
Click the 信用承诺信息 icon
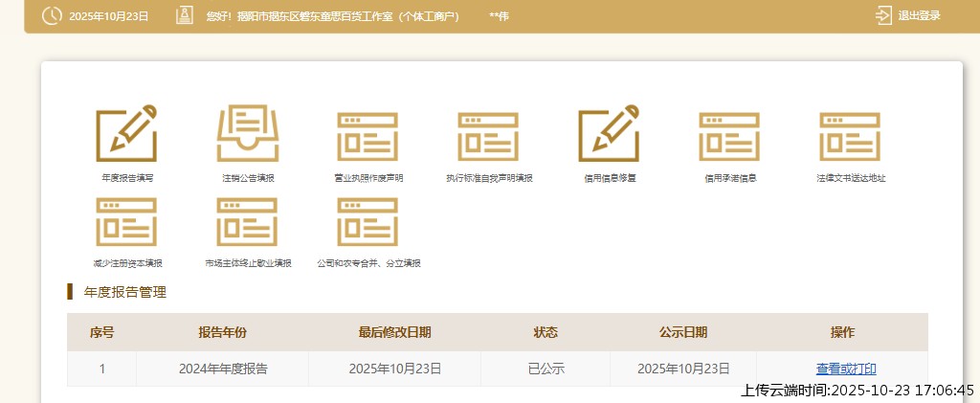click(x=729, y=135)
